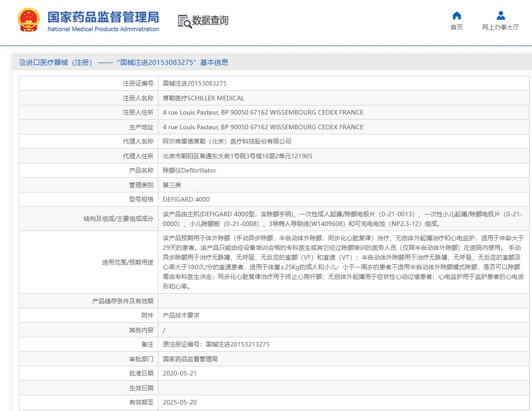Click the document icon beside 进口医疗器械
This screenshot has height=411, width=532.
tap(23, 63)
